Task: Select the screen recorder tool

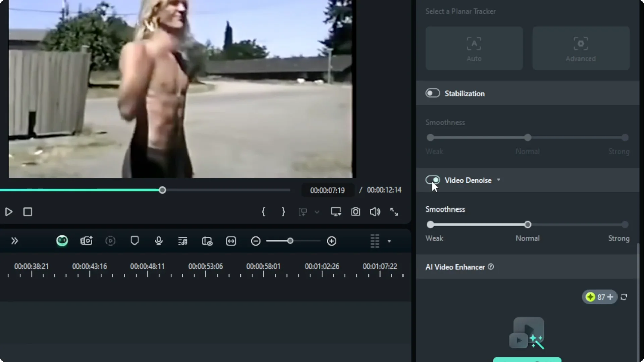Action: [87, 241]
